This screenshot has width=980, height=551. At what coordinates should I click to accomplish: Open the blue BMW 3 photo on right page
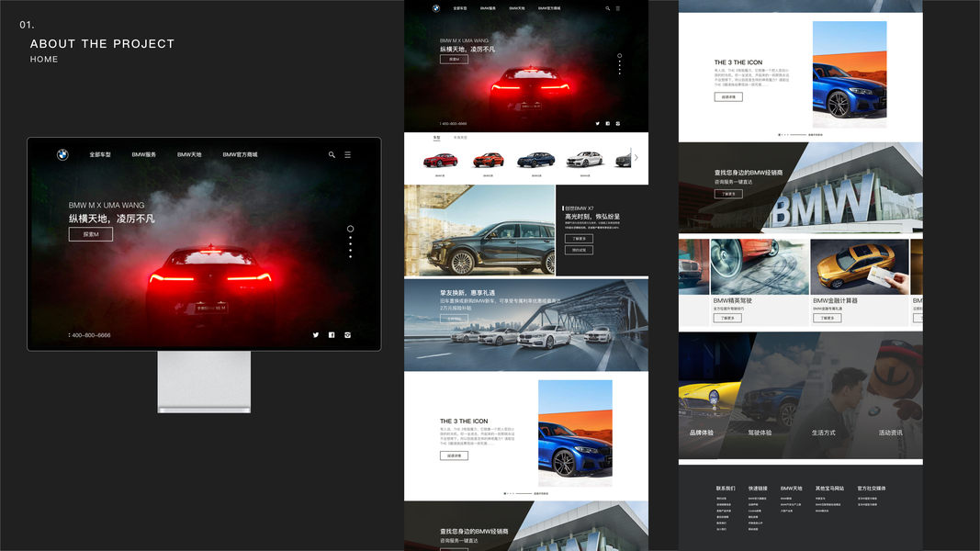[x=850, y=74]
